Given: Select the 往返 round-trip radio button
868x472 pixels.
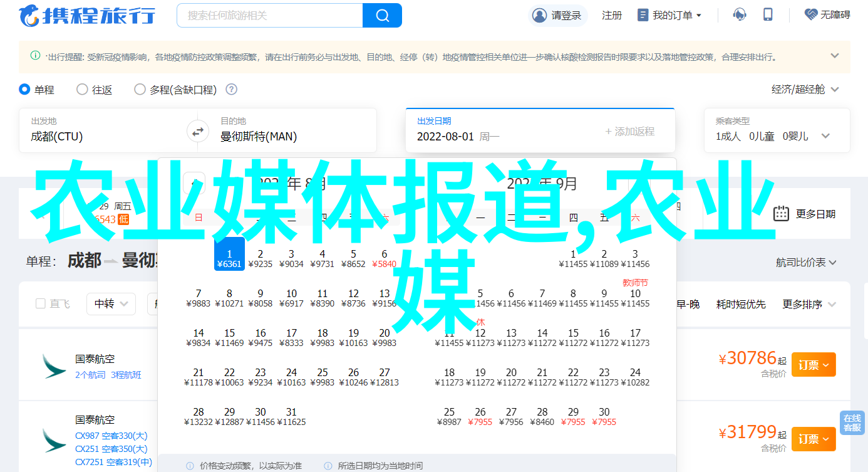Looking at the screenshot, I should tap(82, 90).
